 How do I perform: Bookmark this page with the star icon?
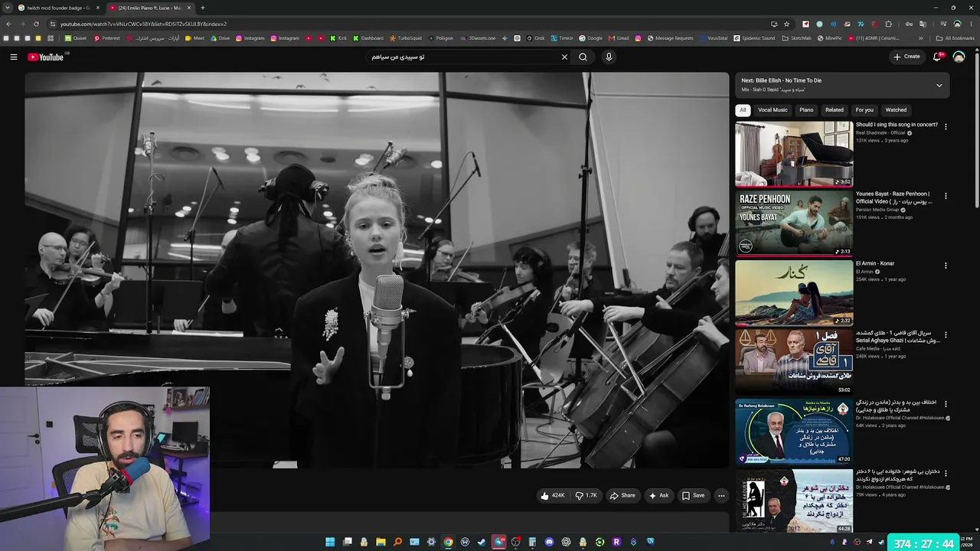[786, 24]
